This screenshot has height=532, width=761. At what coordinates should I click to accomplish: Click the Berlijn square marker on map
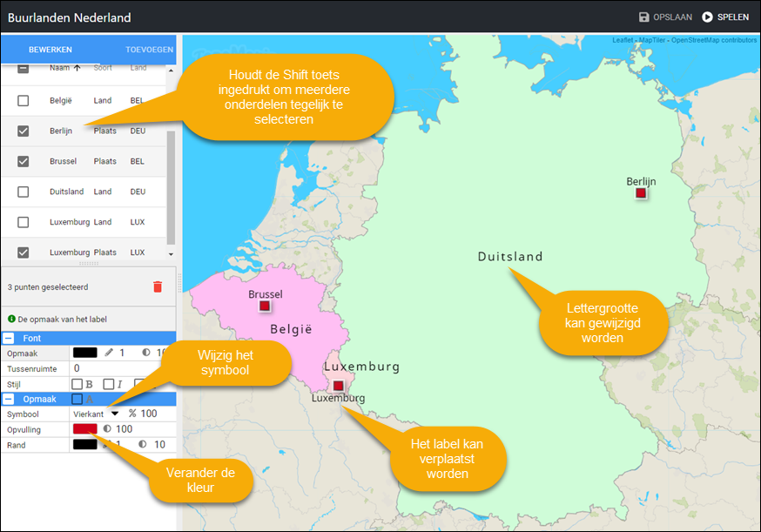coord(641,193)
